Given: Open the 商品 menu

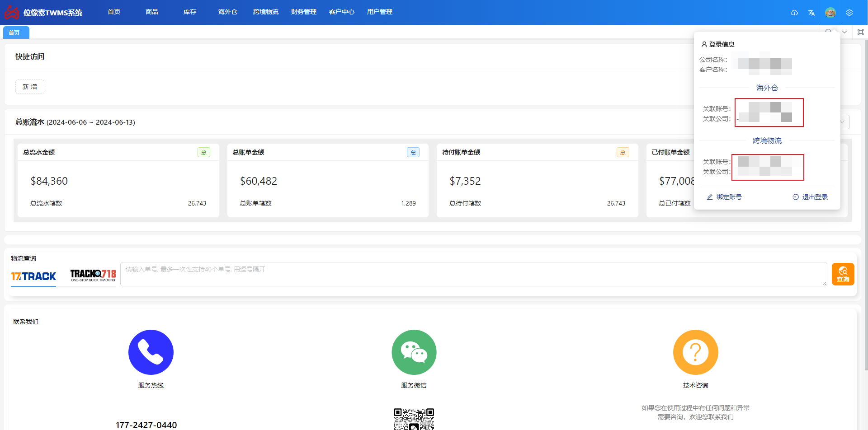Looking at the screenshot, I should [152, 12].
